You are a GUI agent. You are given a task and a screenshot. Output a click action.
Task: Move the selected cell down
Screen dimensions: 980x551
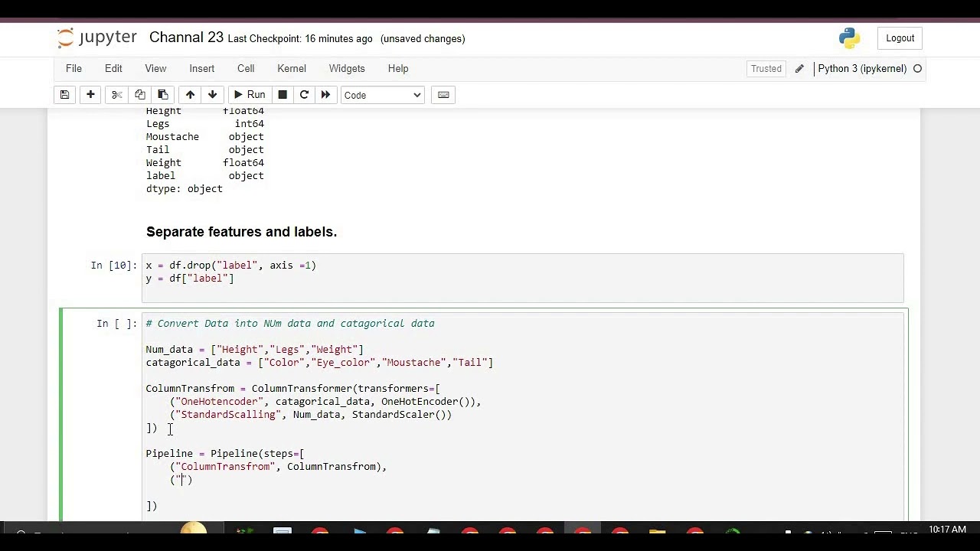[x=212, y=95]
